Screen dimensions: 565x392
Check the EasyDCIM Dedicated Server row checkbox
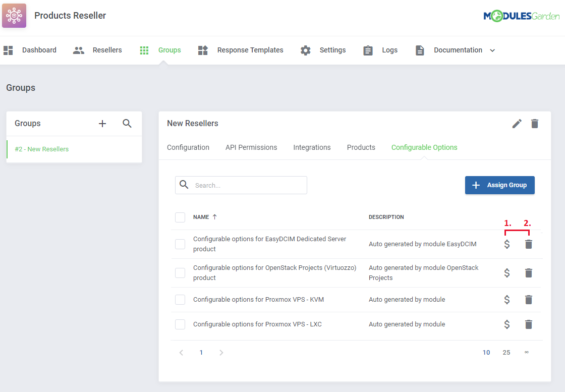coord(180,244)
